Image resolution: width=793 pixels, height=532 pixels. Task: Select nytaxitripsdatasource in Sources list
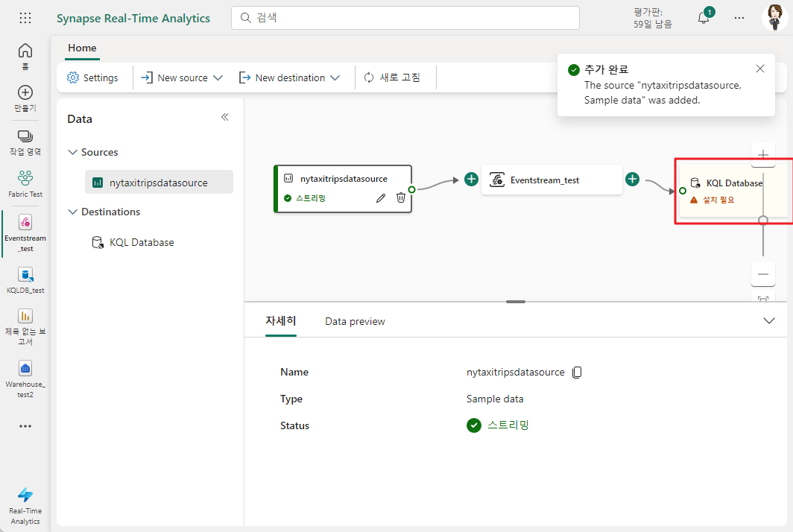click(159, 182)
